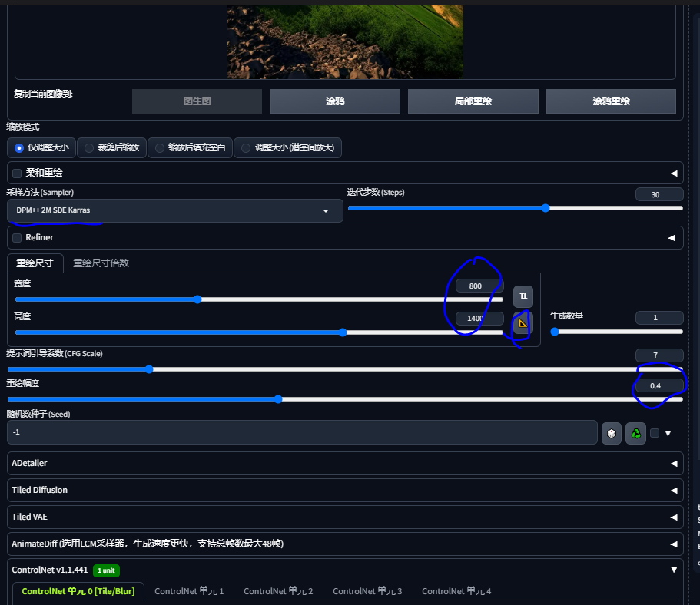Tick the Refiner checkbox
Viewport: 700px width, 605px height.
18,238
